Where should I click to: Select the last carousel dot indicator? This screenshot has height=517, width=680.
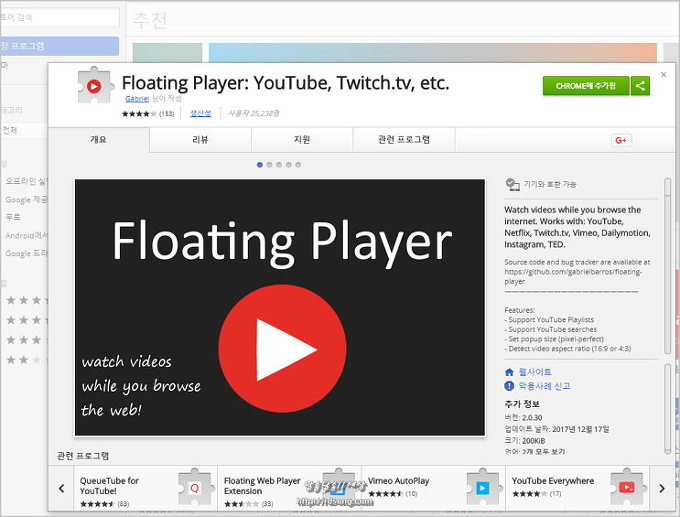(298, 164)
